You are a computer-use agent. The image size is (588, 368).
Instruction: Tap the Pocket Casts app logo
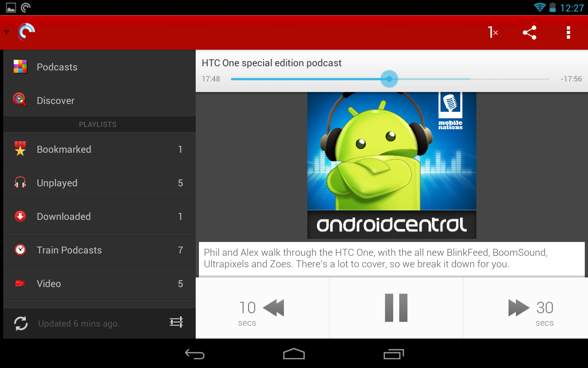[26, 32]
